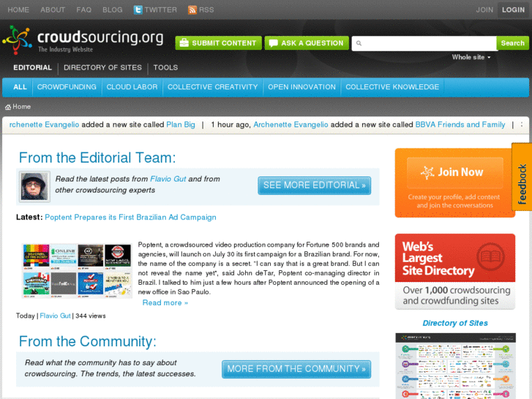532x399 pixels.
Task: Open the FAQ top menu item
Action: point(84,10)
